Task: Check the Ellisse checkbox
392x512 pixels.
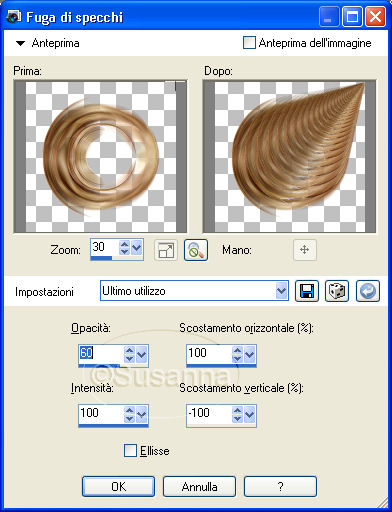Action: [130, 451]
